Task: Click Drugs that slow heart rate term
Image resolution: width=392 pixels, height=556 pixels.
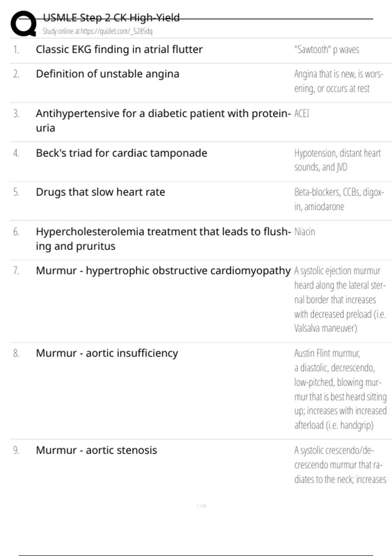Action: coord(100,192)
